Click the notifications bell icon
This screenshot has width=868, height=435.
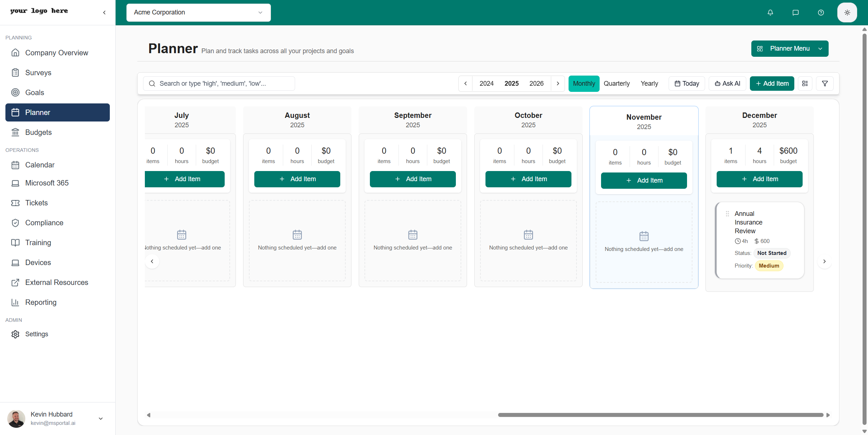pyautogui.click(x=770, y=13)
